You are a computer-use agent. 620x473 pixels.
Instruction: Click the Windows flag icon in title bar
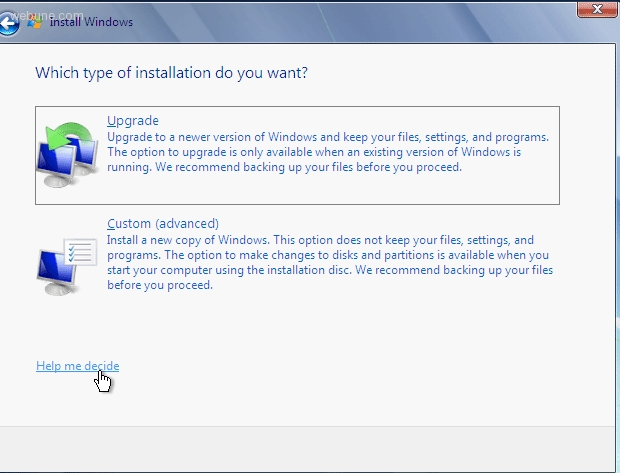[35, 22]
